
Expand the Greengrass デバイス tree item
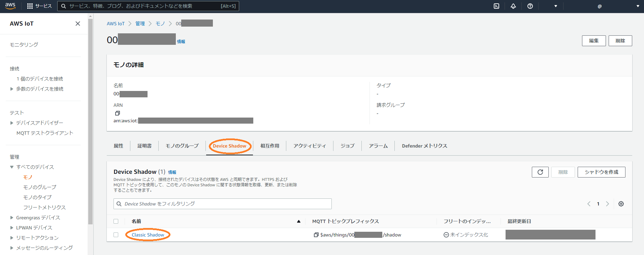pos(12,218)
